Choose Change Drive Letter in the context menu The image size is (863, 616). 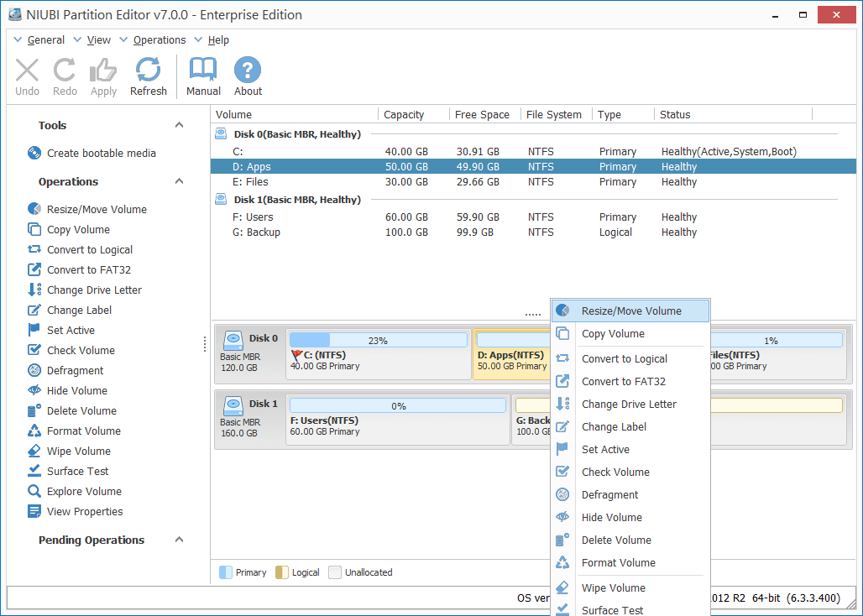click(x=630, y=404)
